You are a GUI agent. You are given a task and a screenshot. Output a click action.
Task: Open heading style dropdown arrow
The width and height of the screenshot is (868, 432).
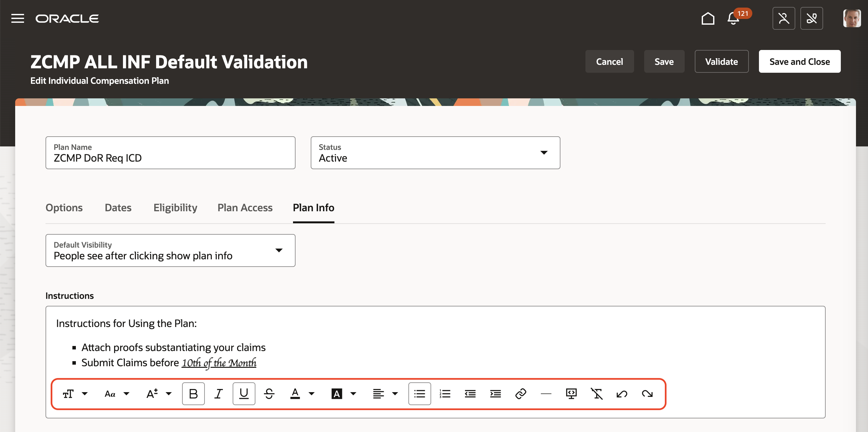85,393
